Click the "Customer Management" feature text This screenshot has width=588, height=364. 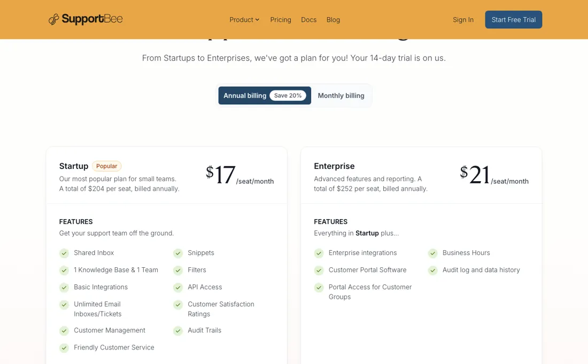[x=110, y=330]
